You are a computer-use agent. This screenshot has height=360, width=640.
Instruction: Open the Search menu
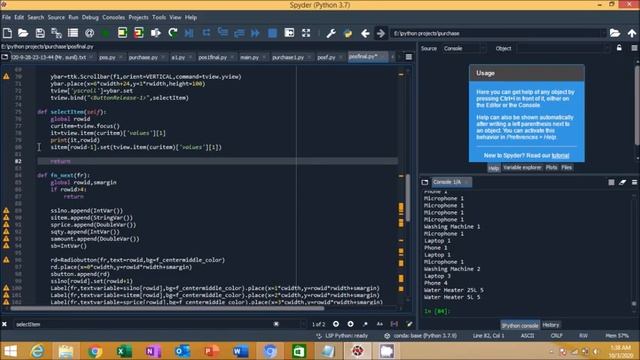tap(36, 18)
